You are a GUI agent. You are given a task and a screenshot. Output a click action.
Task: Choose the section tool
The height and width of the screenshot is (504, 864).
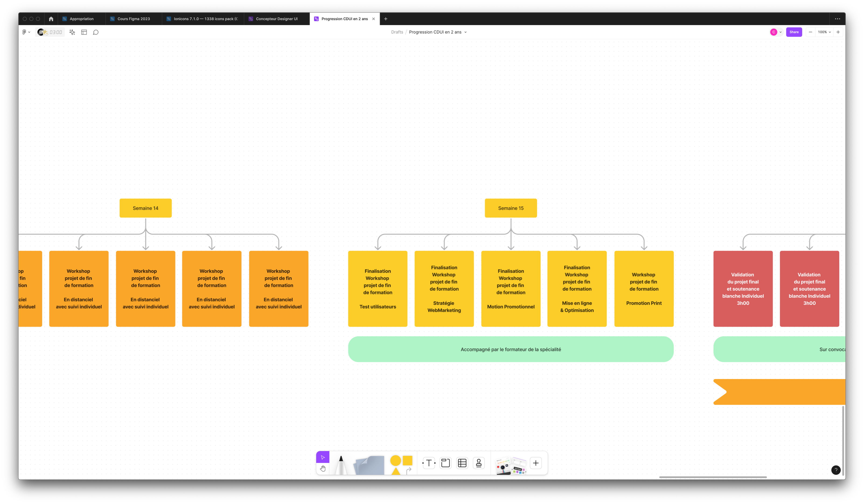pos(445,463)
